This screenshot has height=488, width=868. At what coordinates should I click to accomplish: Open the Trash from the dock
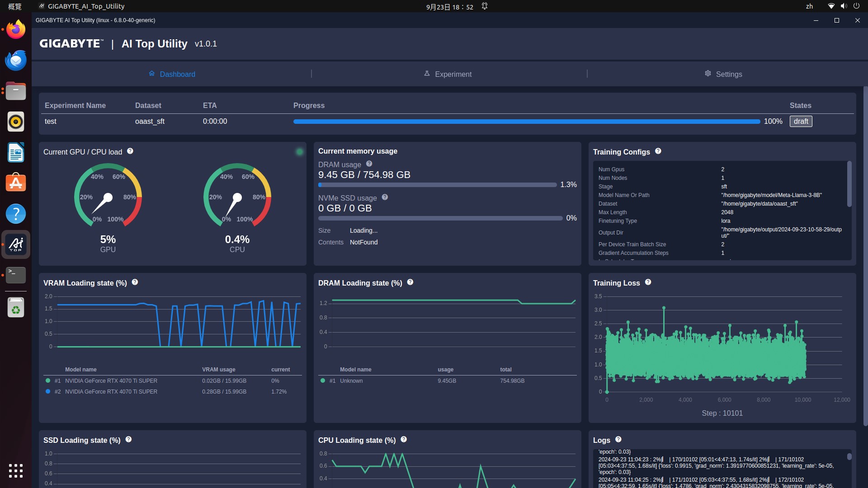(16, 308)
